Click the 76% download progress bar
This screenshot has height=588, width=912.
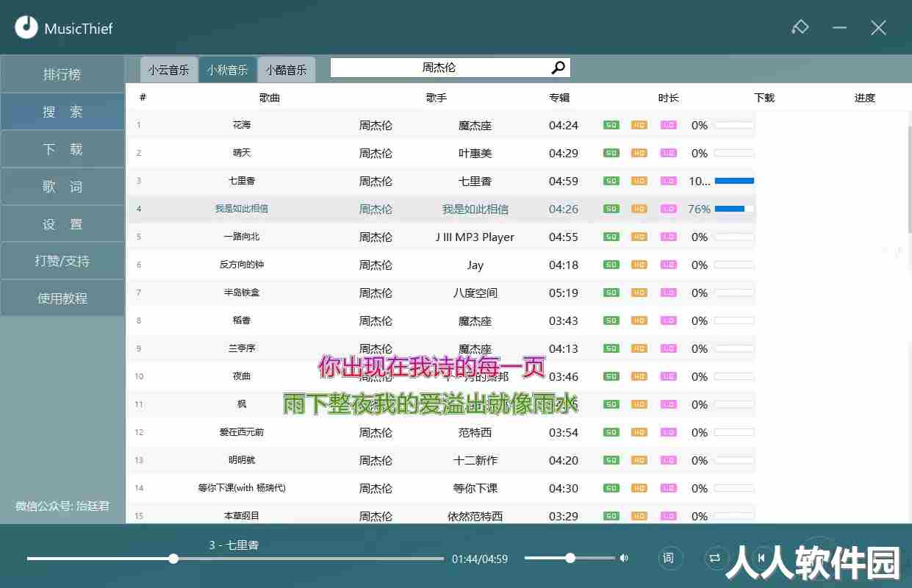point(734,209)
